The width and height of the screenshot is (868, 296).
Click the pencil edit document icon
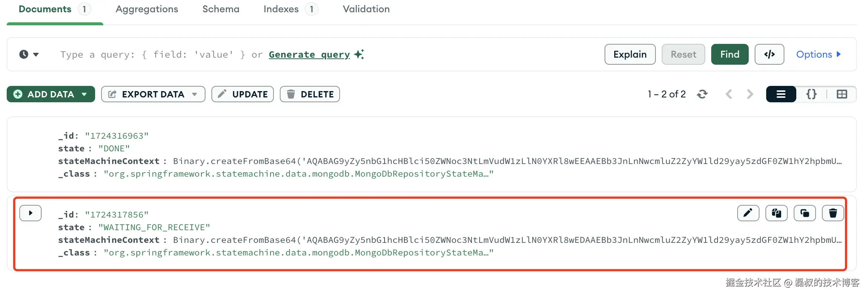tap(748, 213)
